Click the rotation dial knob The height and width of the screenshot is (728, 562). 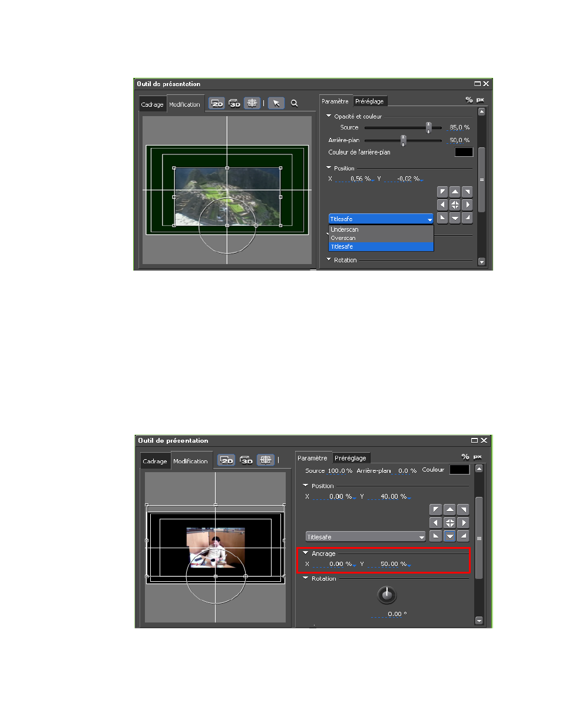(386, 595)
